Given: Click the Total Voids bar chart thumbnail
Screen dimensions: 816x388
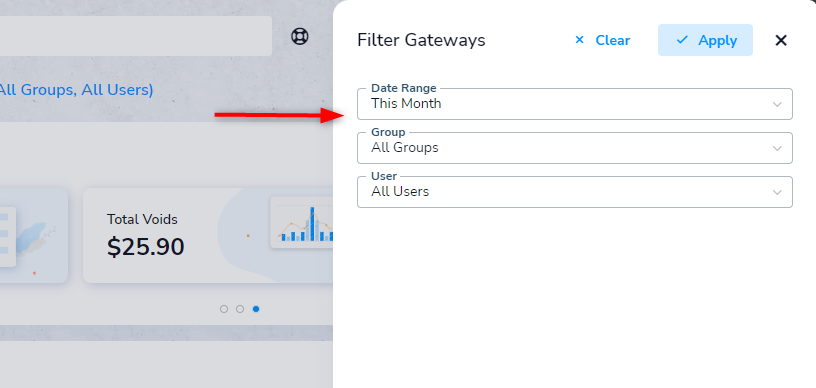Looking at the screenshot, I should (x=302, y=222).
